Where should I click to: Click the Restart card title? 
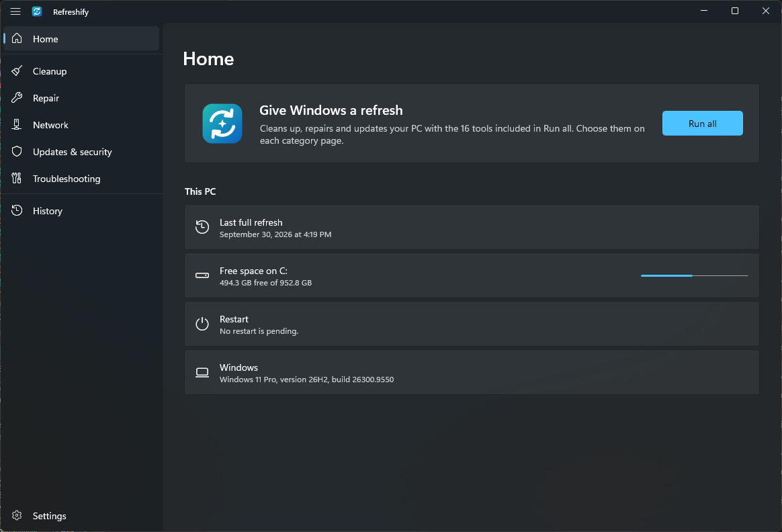[234, 319]
